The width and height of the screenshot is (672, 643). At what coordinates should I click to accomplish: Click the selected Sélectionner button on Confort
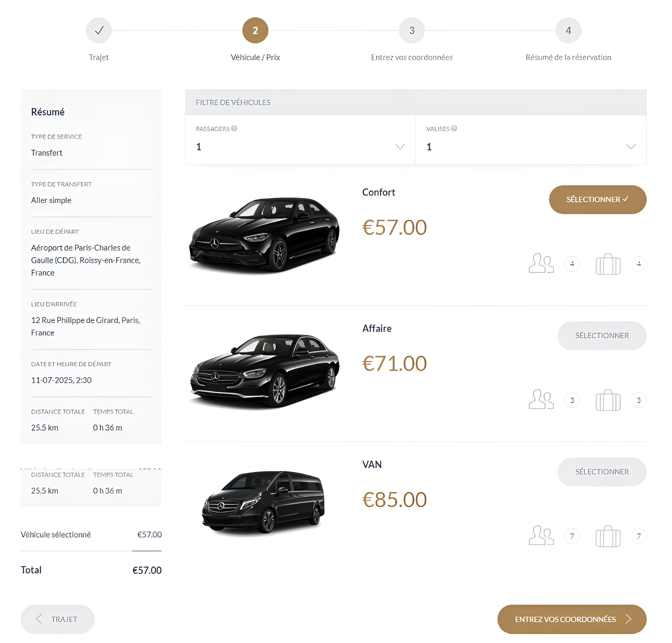pyautogui.click(x=598, y=199)
